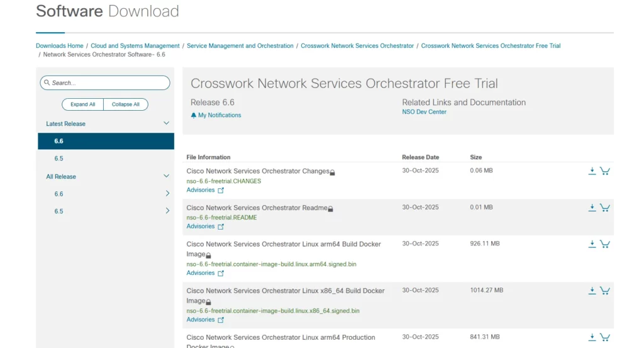
Task: Add Orchestrator Changes file to cart
Action: coord(604,171)
